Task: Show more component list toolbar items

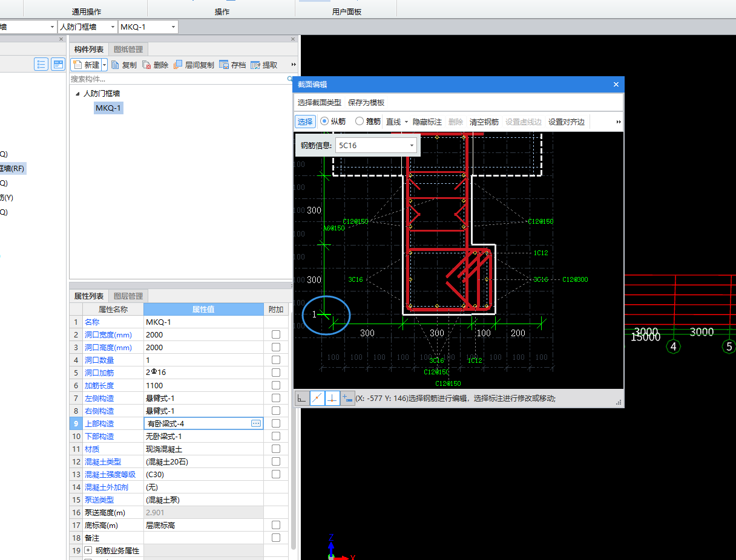Action: 294,65
